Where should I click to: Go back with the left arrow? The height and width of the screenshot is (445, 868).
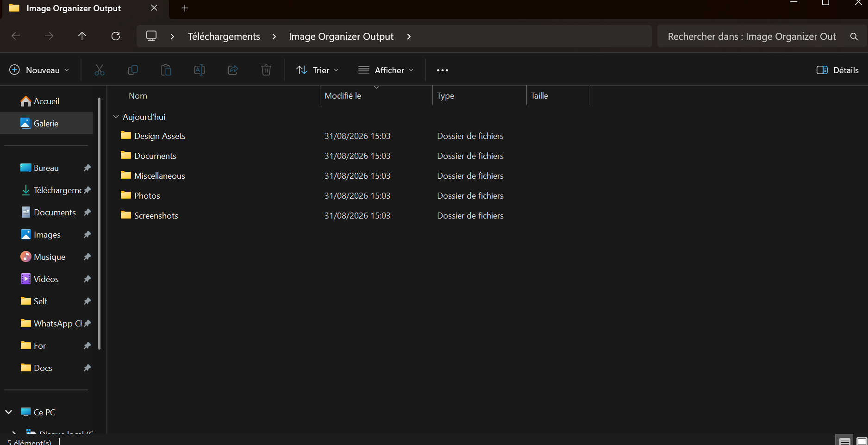[x=16, y=36]
